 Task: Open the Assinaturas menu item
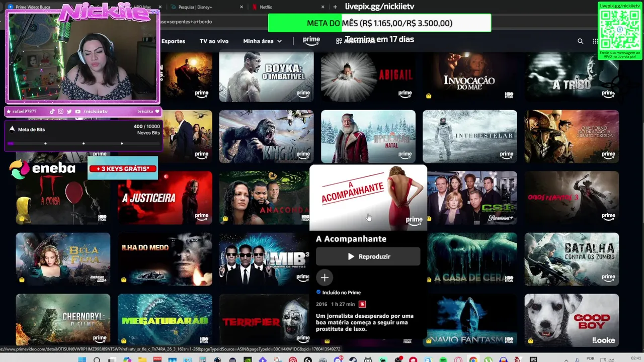click(356, 41)
